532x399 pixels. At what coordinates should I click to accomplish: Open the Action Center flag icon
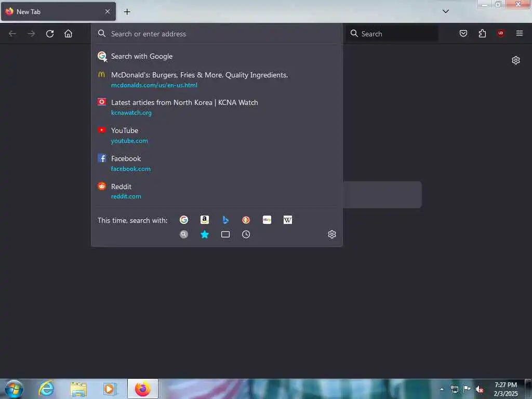coord(467,389)
